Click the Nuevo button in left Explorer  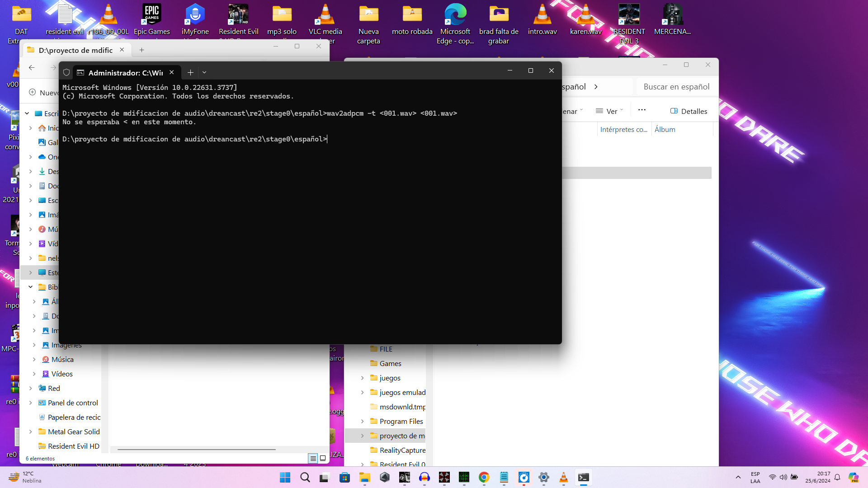coord(44,93)
